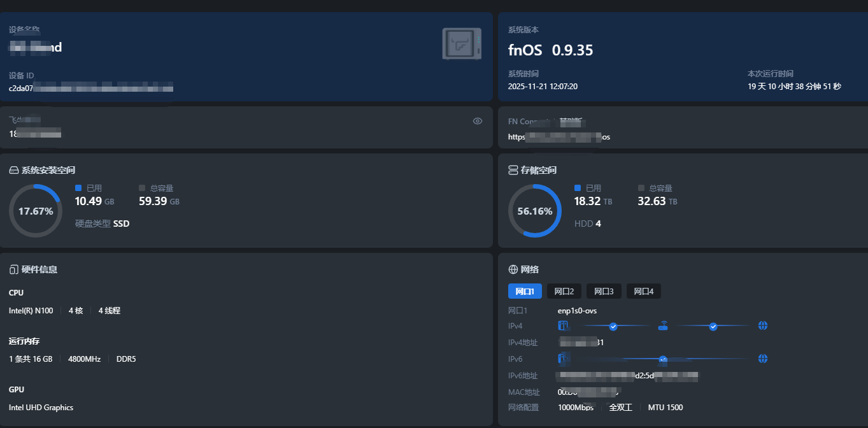
Task: Open the FN Connect https link
Action: (559, 137)
